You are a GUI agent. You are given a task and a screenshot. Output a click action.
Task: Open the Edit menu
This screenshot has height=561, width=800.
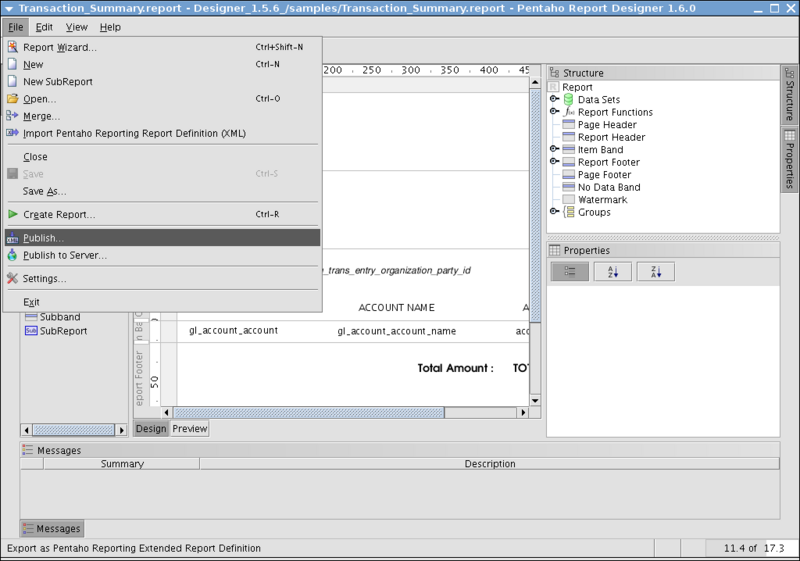[44, 27]
